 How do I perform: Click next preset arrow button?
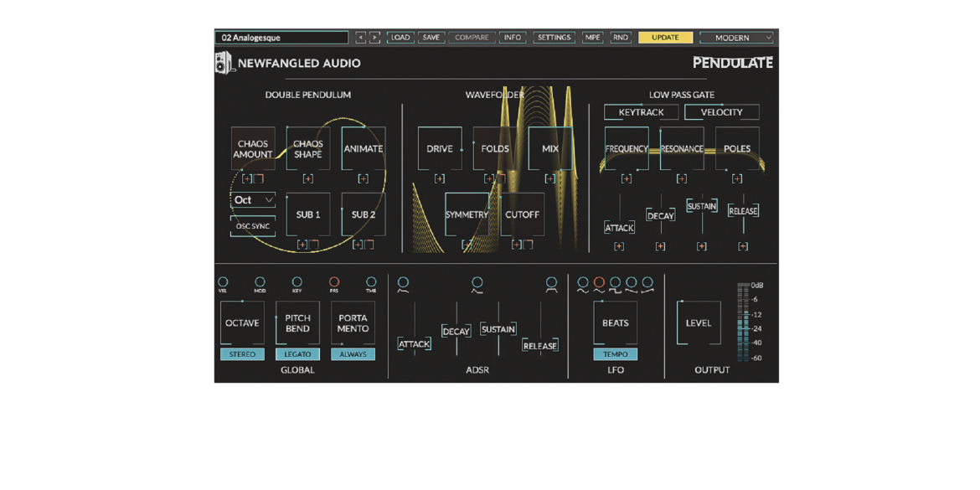tap(374, 38)
